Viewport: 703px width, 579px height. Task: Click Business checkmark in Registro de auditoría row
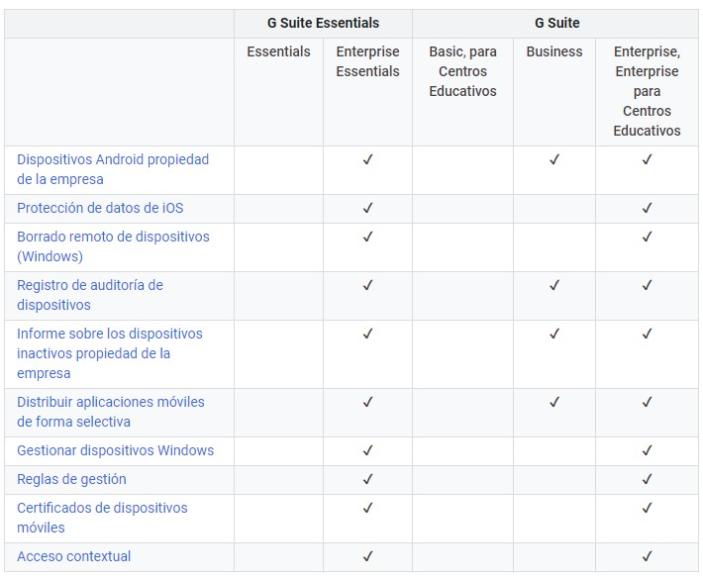click(554, 286)
